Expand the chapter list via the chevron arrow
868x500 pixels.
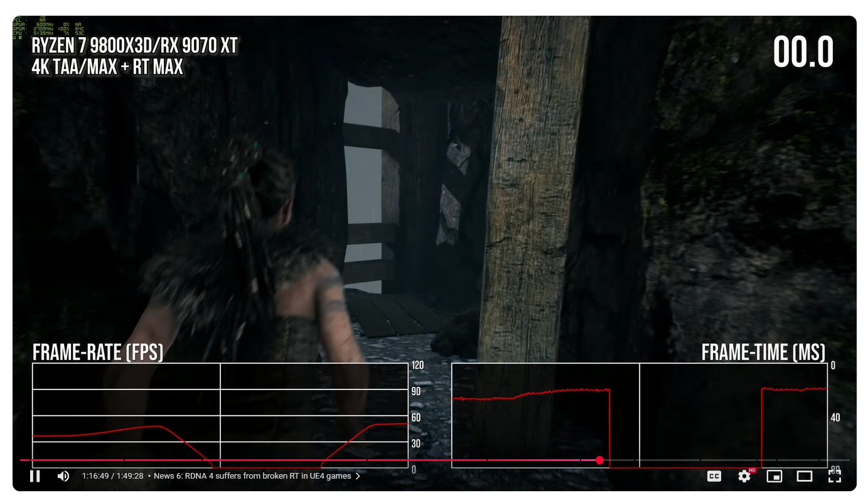pos(358,476)
